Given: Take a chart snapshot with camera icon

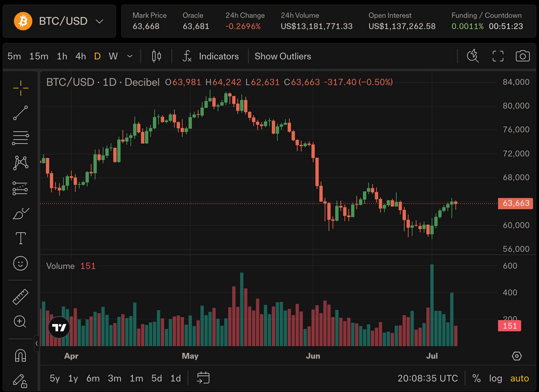Looking at the screenshot, I should pos(523,56).
